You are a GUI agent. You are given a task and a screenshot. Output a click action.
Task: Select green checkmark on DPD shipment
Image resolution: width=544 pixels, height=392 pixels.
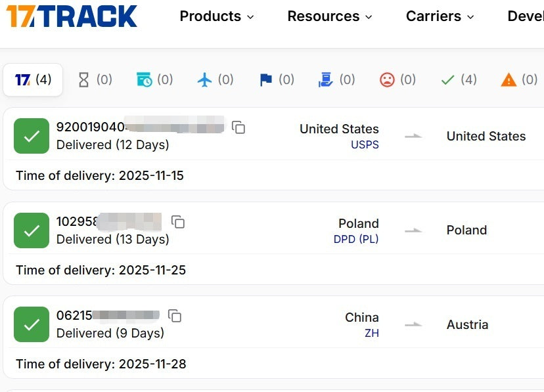point(32,230)
